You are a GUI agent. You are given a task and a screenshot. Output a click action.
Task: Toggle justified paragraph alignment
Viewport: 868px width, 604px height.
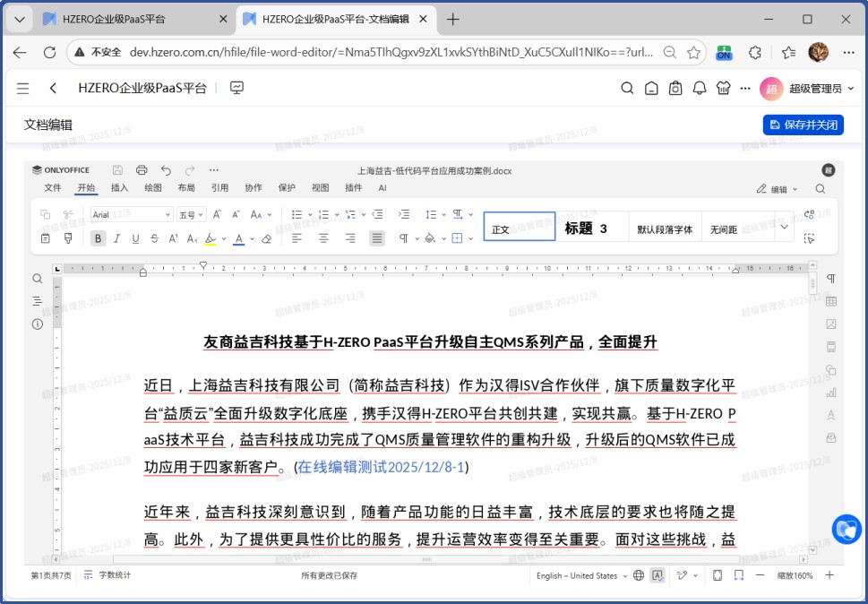[377, 238]
